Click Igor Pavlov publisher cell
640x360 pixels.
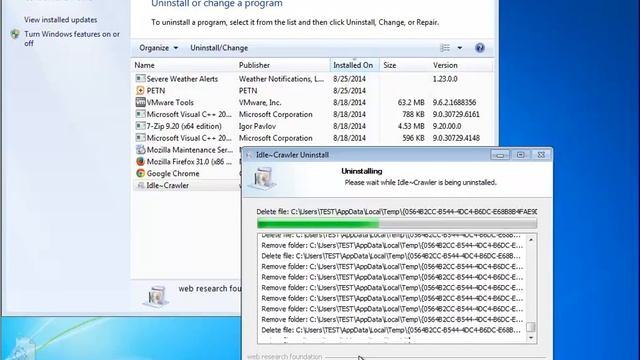[x=257, y=126]
